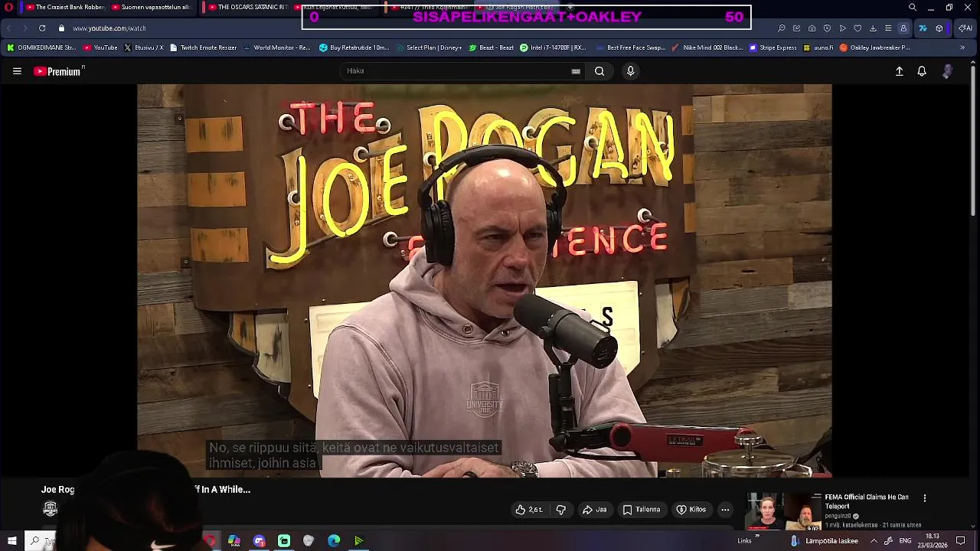Open on-screen keyboard icon in search box
This screenshot has width=980, height=551.
[576, 71]
